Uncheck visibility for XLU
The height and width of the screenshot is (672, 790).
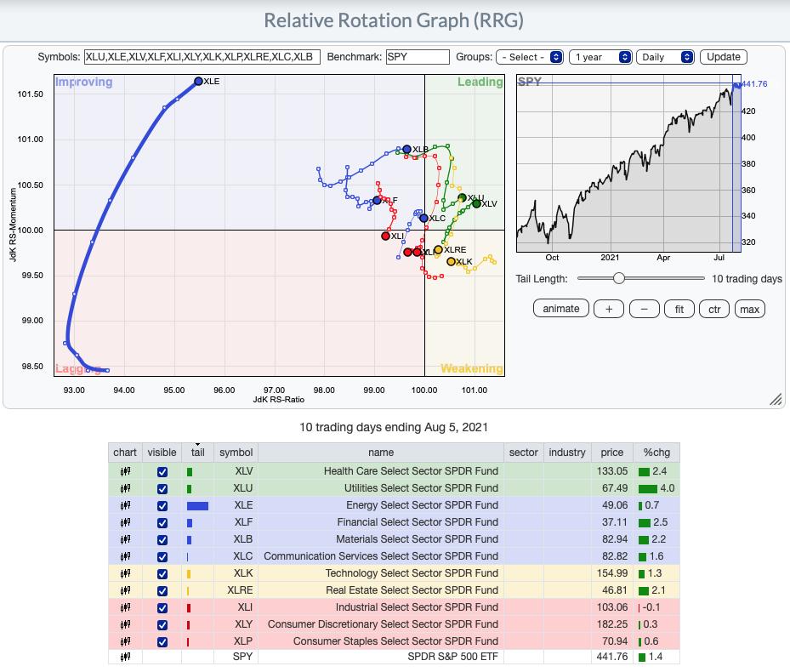(x=162, y=489)
